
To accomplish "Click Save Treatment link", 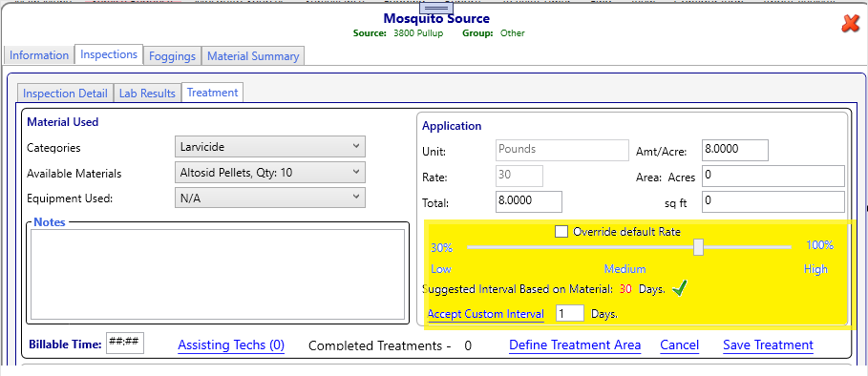I will click(768, 345).
